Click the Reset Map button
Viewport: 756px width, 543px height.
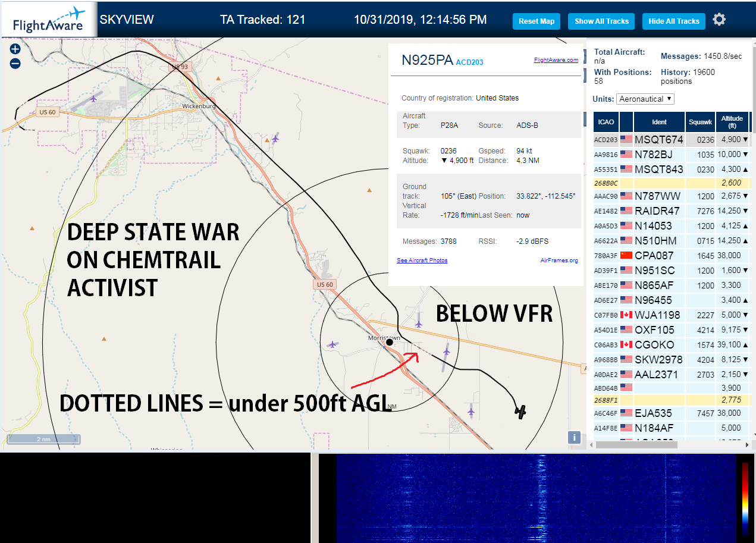pos(537,21)
